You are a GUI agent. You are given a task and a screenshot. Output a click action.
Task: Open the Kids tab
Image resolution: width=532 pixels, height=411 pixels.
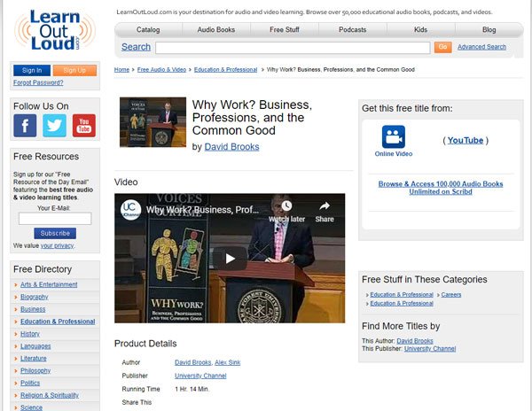tap(420, 30)
